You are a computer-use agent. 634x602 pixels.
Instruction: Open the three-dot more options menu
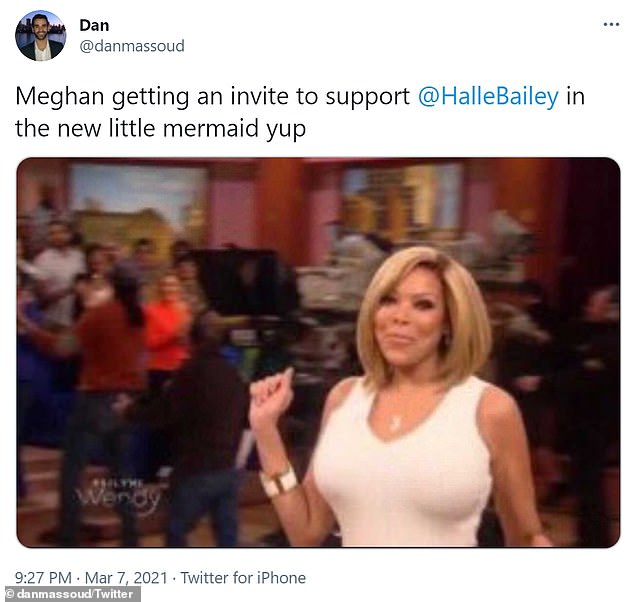[611, 25]
